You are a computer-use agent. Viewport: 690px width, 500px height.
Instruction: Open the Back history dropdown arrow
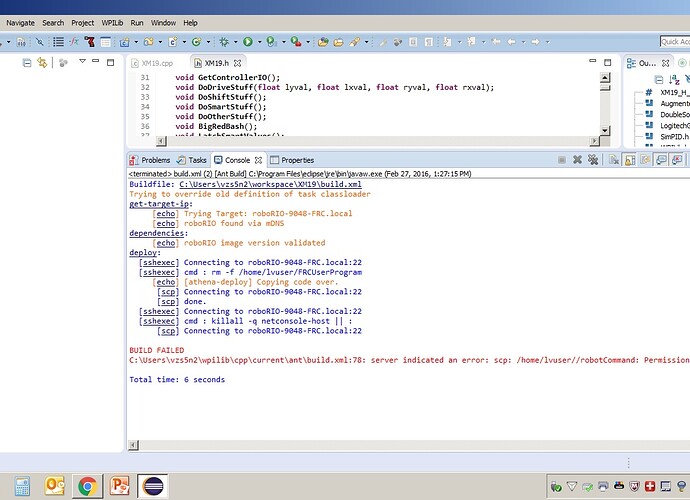pyautogui.click(x=523, y=42)
